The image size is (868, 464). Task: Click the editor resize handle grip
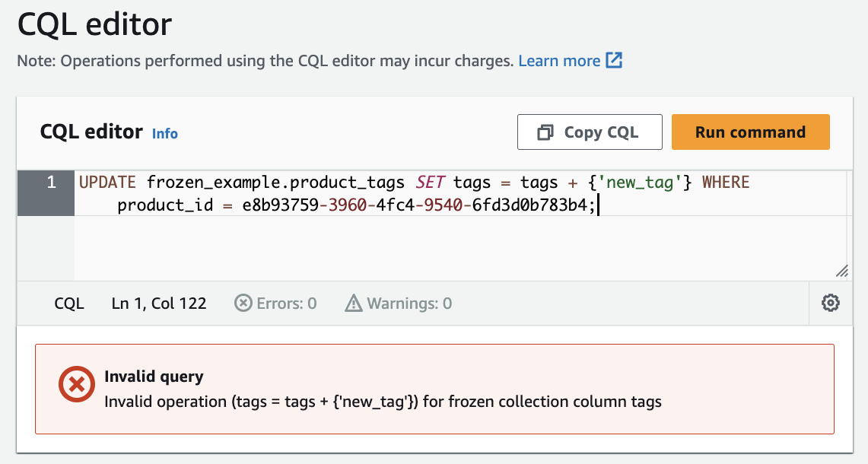point(841,272)
